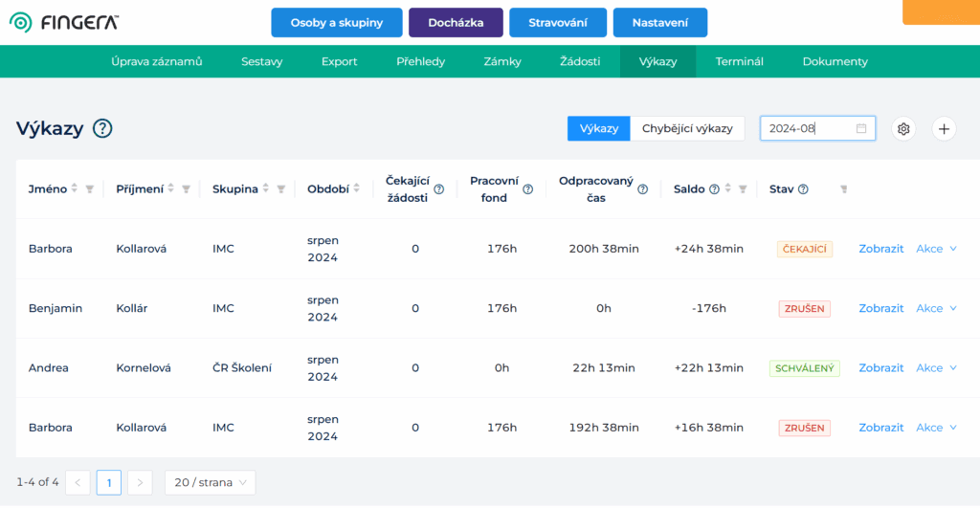
Task: Open settings gear icon next to date
Action: coord(903,129)
